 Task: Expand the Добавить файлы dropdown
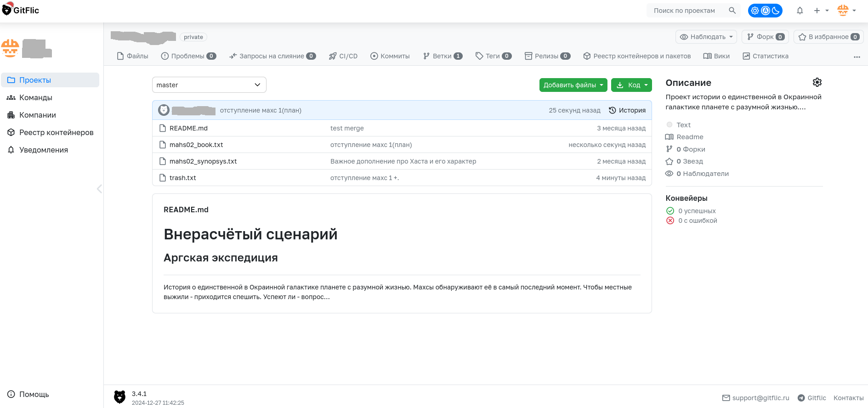click(573, 85)
